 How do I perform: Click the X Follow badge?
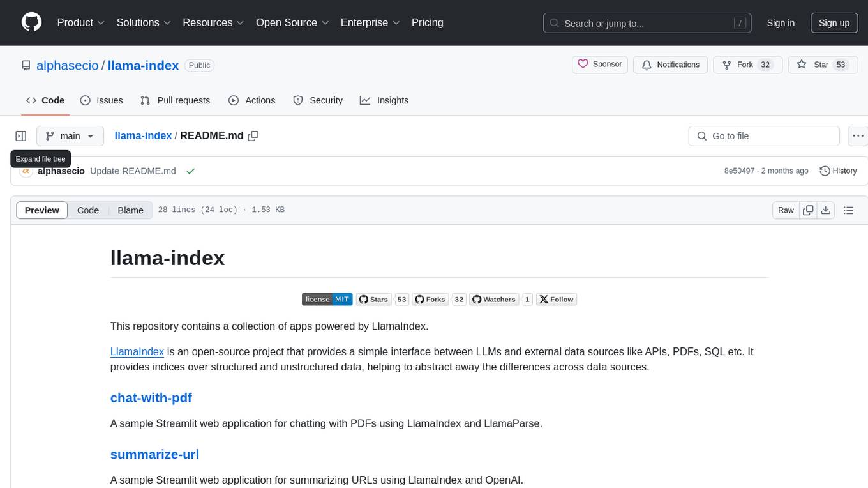(557, 299)
